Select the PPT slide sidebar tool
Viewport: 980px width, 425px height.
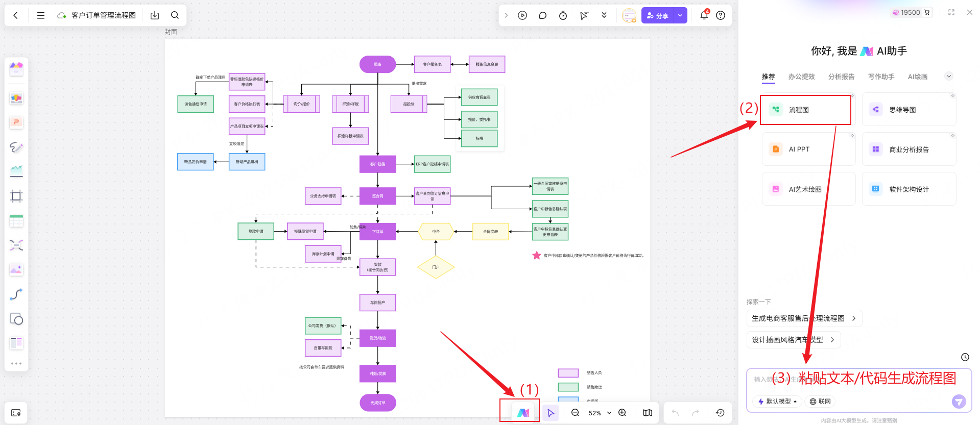tap(16, 122)
